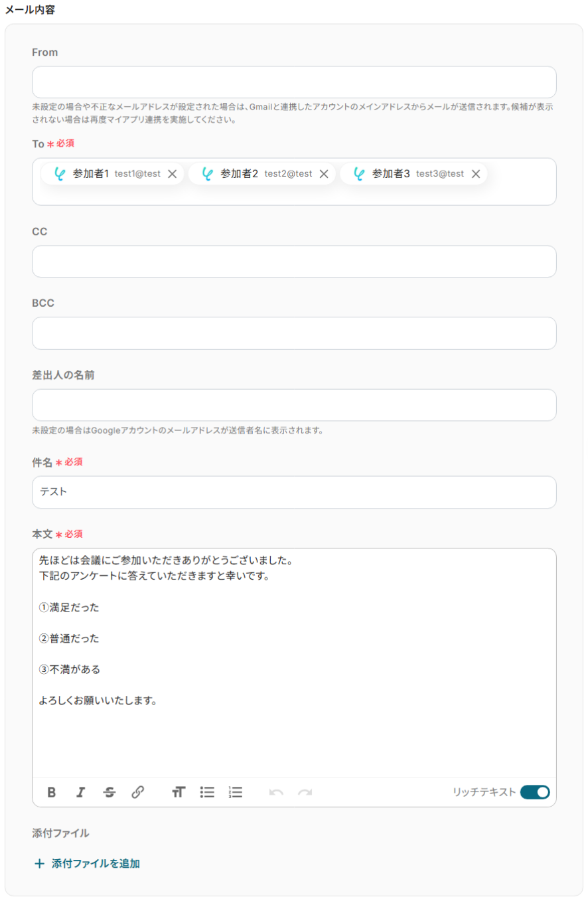Redo the last edit in body
Image resolution: width=588 pixels, height=901 pixels.
click(305, 792)
